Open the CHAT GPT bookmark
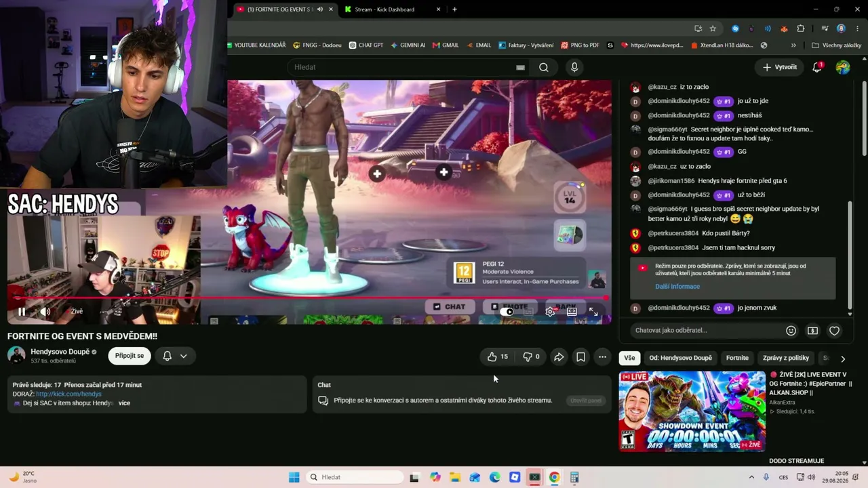 tap(366, 45)
